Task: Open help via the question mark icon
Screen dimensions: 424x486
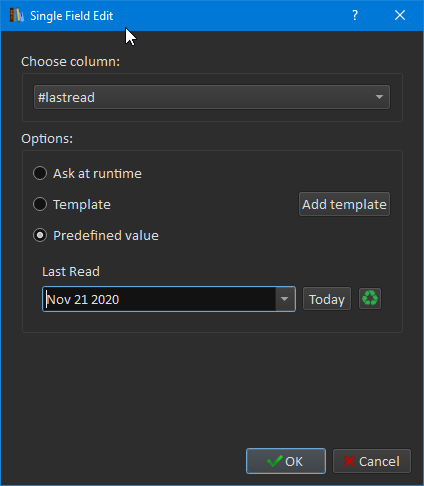Action: coord(355,15)
